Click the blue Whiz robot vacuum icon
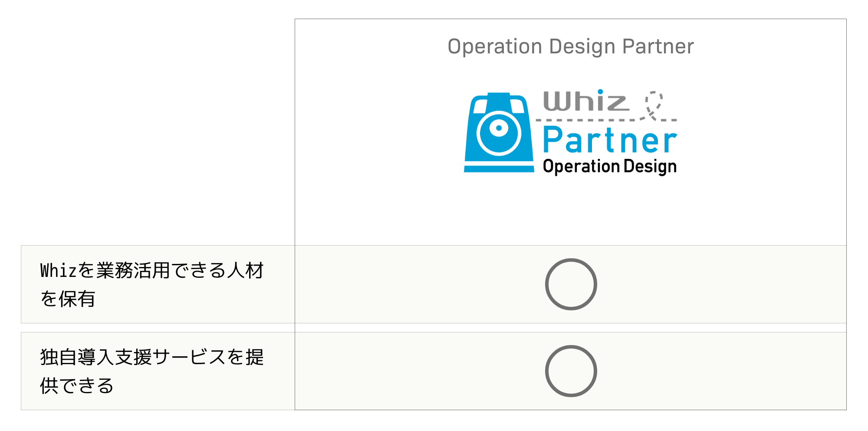The image size is (868, 431). [x=499, y=132]
